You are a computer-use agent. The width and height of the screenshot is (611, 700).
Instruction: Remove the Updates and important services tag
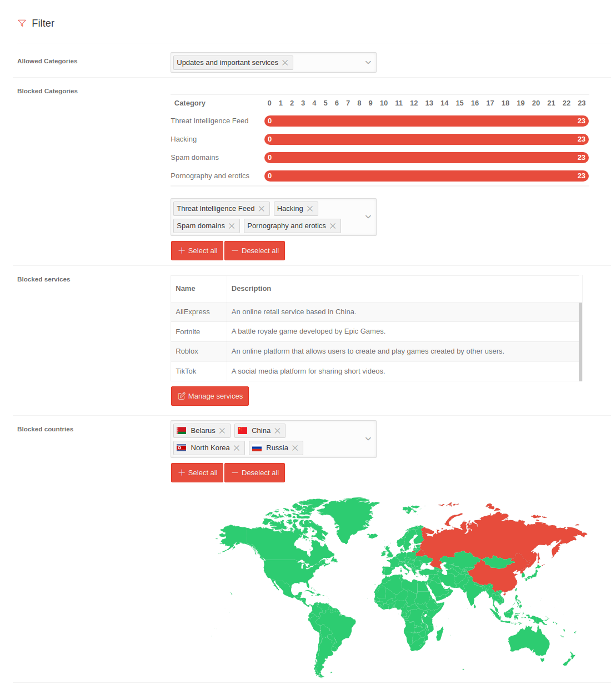point(285,63)
